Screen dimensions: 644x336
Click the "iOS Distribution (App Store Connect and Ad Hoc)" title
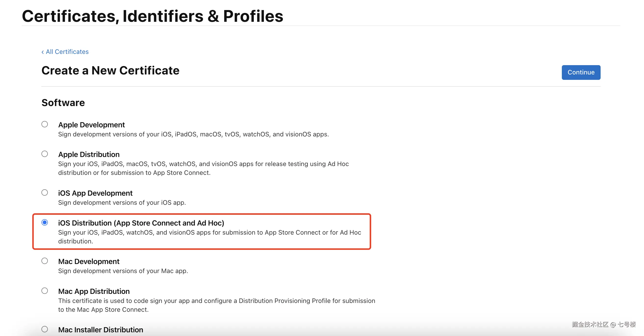141,223
